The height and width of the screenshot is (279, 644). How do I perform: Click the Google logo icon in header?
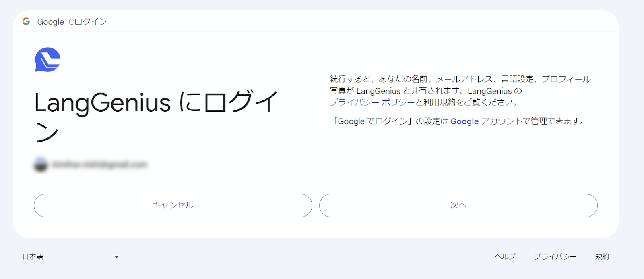pos(26,21)
